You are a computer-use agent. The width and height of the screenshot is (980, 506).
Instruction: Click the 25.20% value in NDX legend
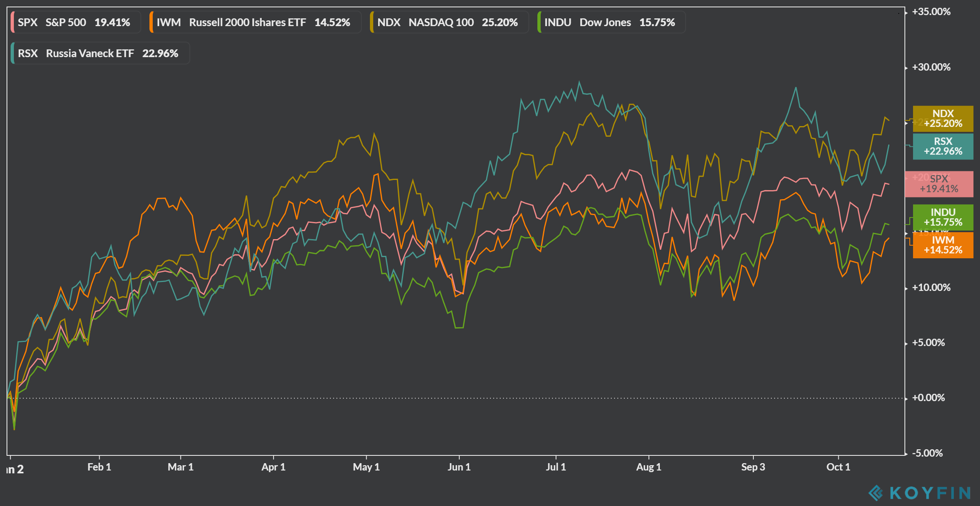coord(500,22)
